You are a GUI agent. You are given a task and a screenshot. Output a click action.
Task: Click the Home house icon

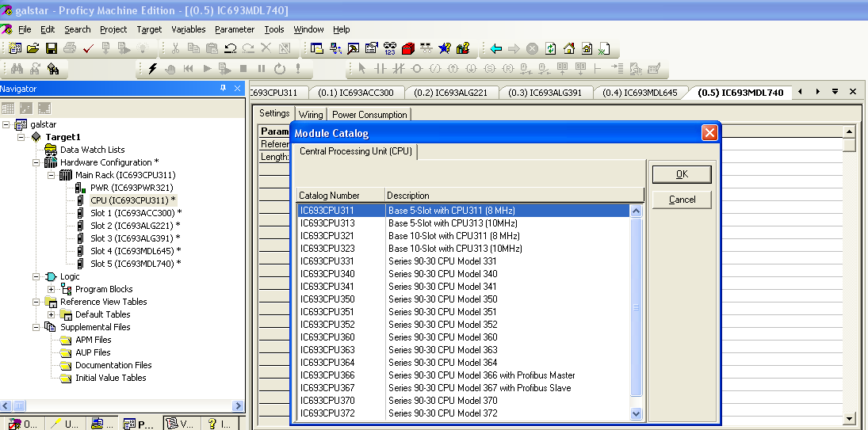coord(568,48)
